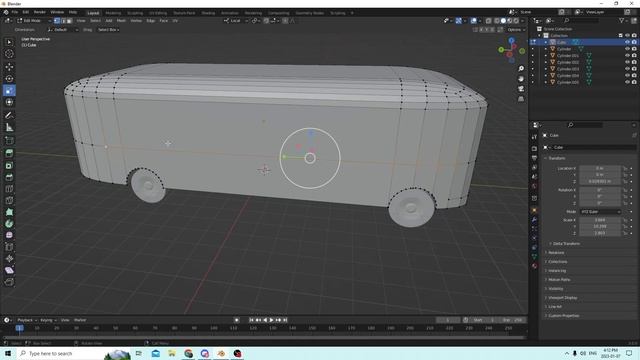The height and width of the screenshot is (360, 640).
Task: Open rotation Mode XYZ Euler dropdown
Action: [600, 212]
